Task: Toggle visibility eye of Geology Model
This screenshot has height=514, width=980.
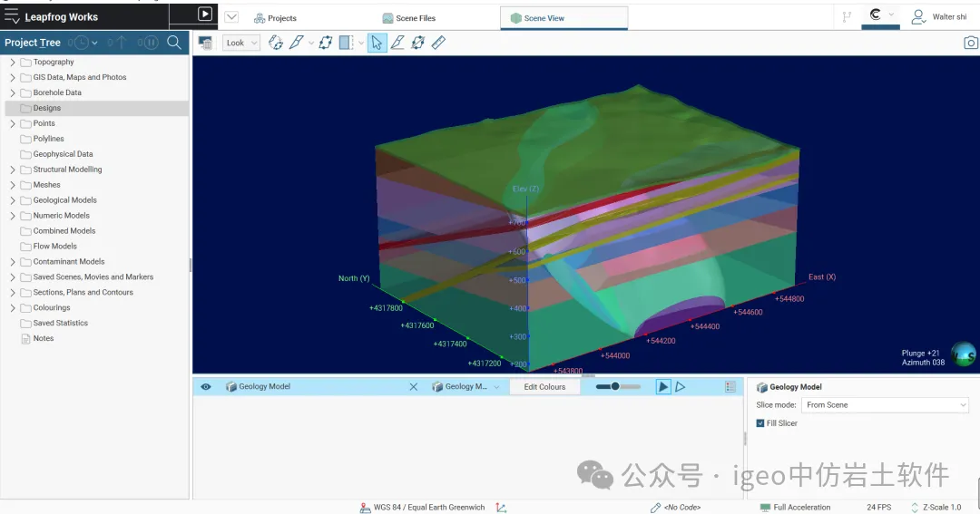Action: (x=206, y=386)
